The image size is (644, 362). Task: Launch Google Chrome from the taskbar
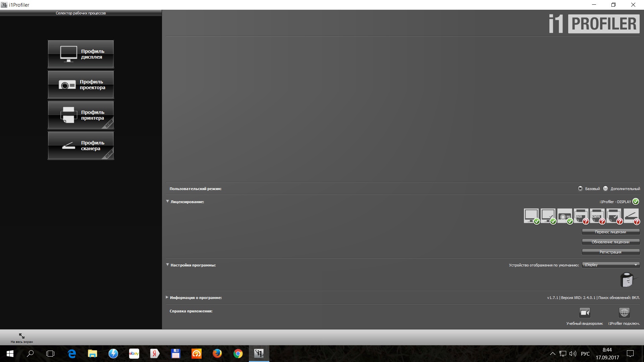238,354
